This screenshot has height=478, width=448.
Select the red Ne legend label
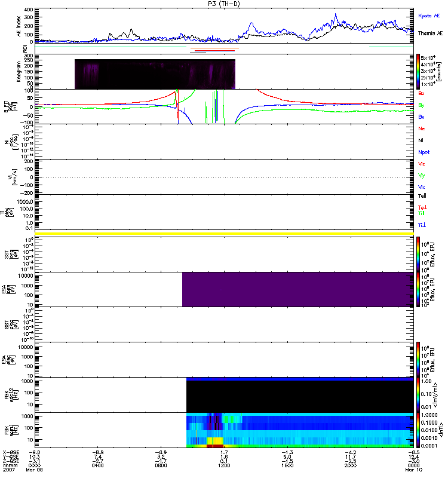[x=422, y=128]
